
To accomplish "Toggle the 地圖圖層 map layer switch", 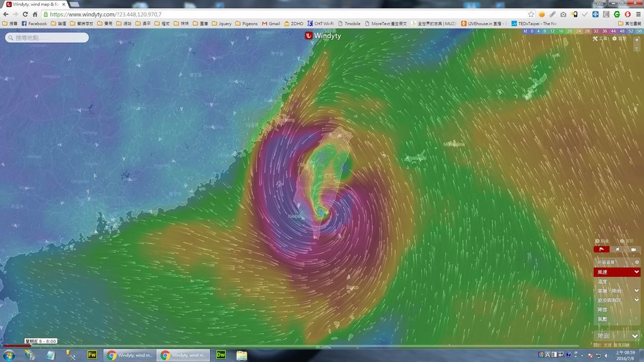I will 636,262.
